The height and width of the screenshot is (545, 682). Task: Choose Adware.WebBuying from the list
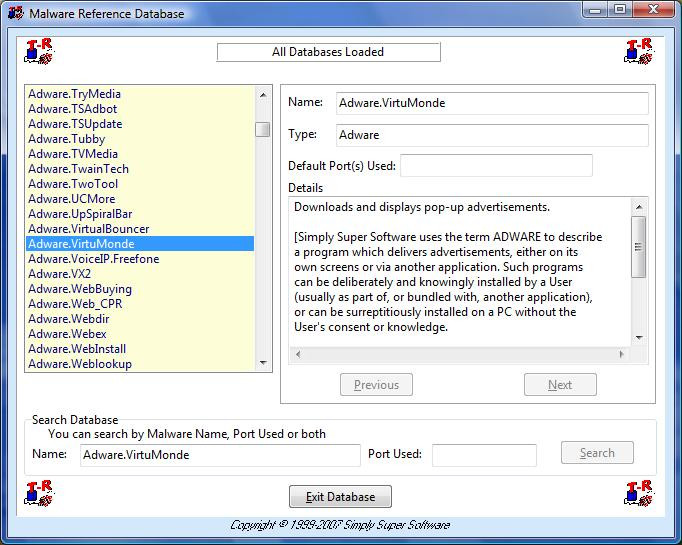[140, 289]
